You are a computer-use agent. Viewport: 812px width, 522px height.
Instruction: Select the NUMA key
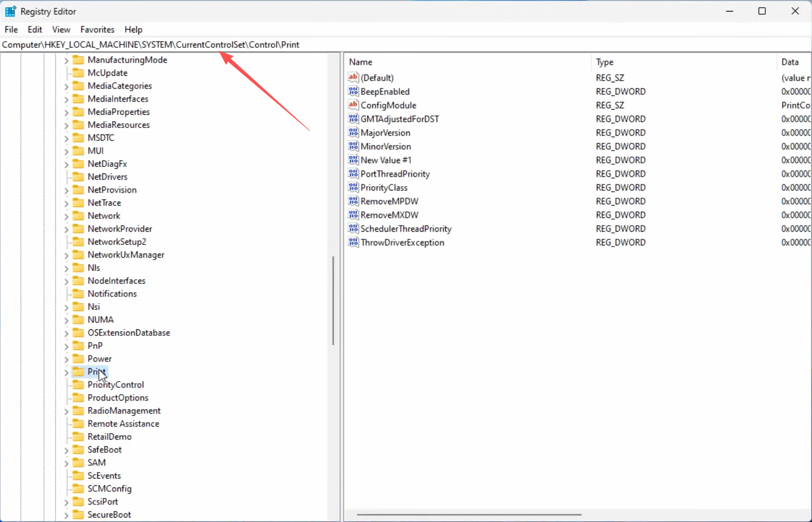pyautogui.click(x=100, y=319)
